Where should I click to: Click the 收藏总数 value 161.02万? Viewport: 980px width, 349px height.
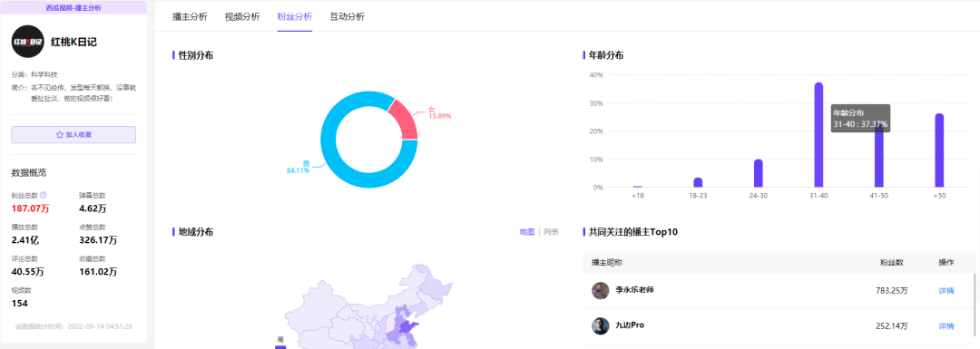[98, 272]
